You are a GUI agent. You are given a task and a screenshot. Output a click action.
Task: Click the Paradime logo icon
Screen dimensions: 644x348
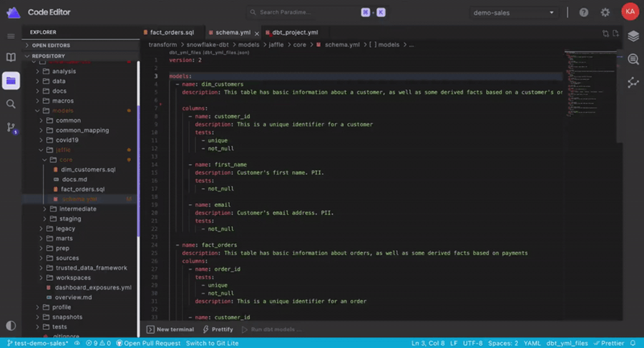pyautogui.click(x=13, y=12)
